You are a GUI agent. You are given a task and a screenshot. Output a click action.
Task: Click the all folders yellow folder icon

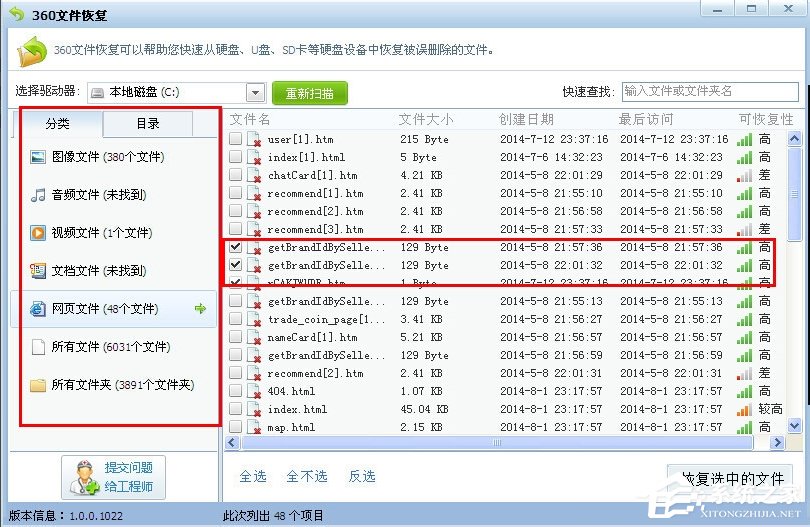pyautogui.click(x=38, y=385)
